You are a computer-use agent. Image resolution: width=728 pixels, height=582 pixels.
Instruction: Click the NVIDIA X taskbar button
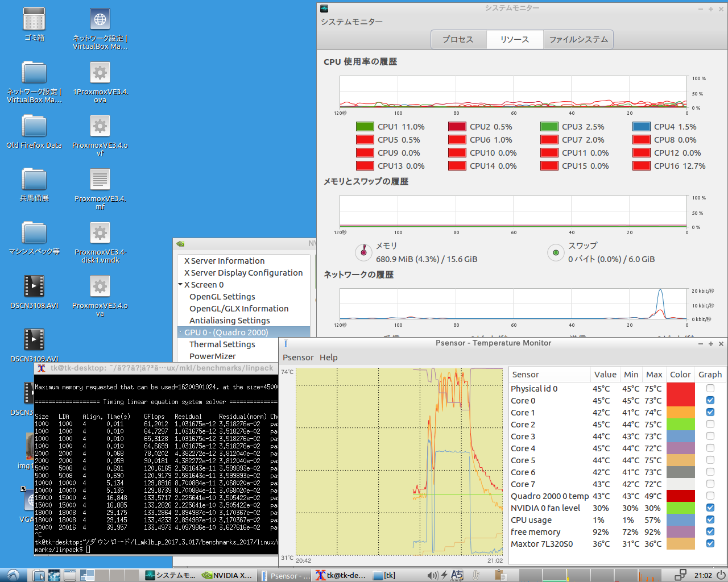(227, 575)
